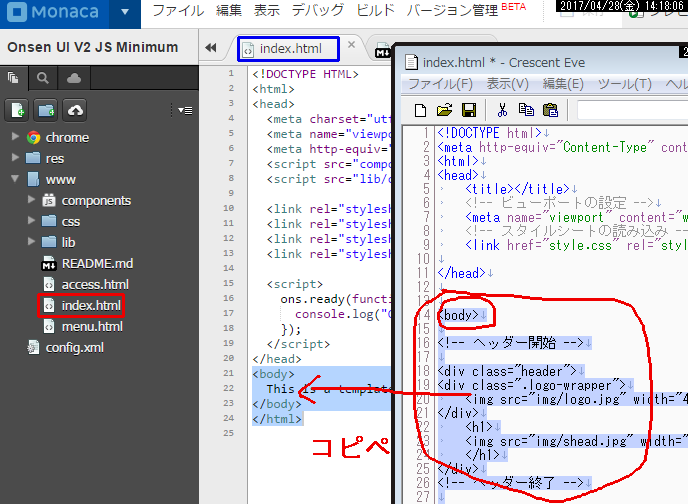Expand the components folder
This screenshot has height=504, width=688.
click(x=31, y=200)
